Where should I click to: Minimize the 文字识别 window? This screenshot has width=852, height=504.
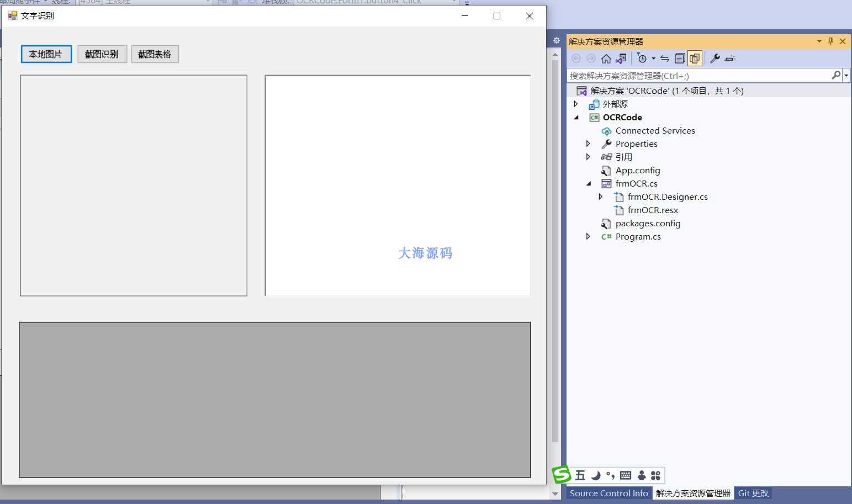(465, 16)
